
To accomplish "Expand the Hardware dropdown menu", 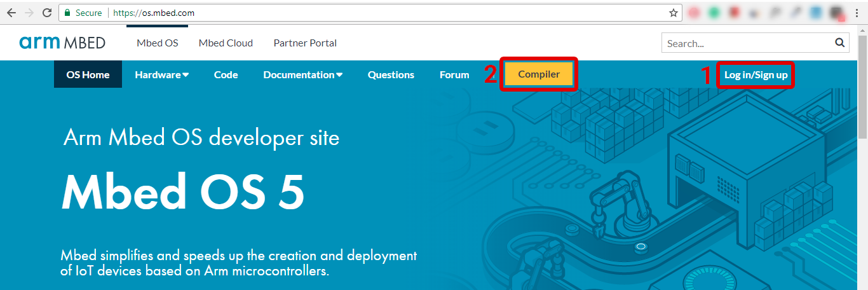I will (x=161, y=75).
